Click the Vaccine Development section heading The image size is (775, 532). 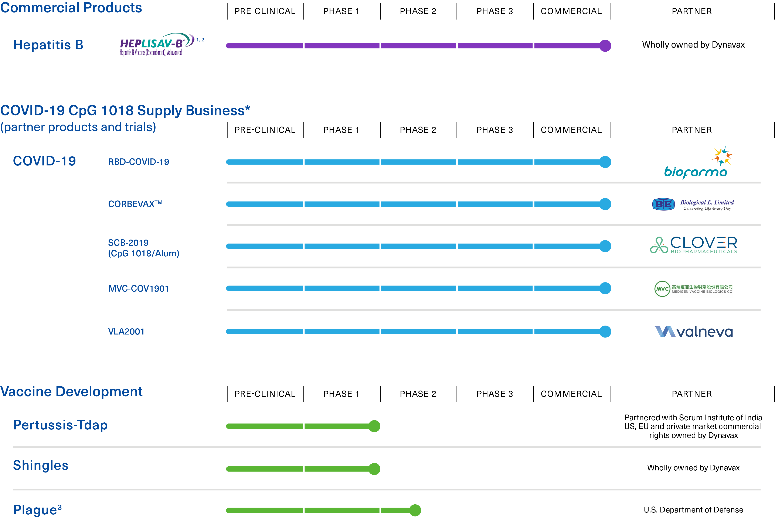click(71, 392)
